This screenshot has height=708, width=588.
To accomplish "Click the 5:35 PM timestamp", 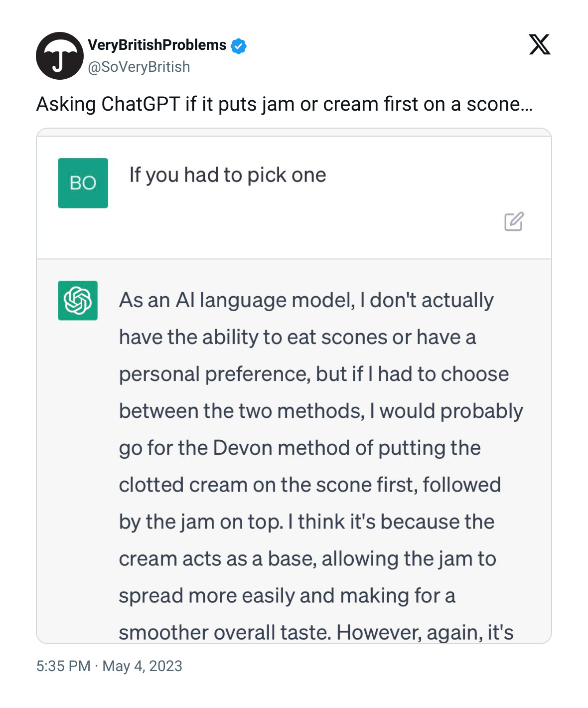I will click(x=63, y=666).
